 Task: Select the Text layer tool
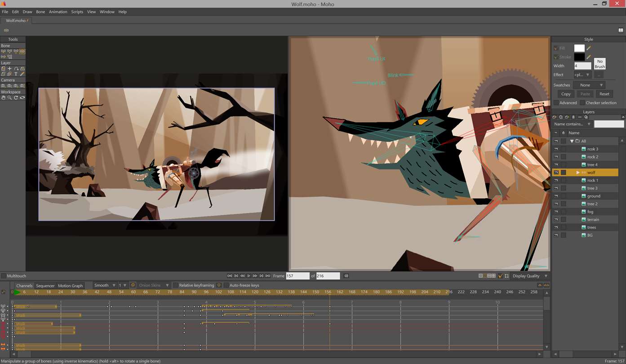tap(16, 74)
